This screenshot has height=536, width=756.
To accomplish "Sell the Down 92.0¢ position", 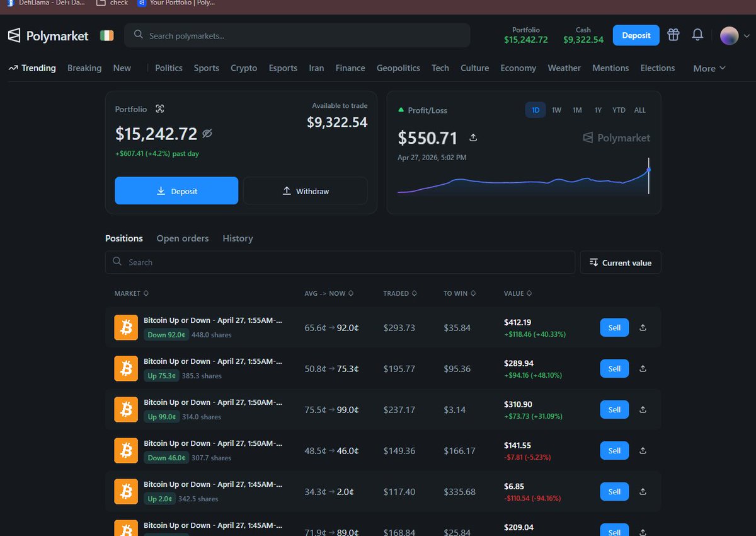I will click(614, 328).
